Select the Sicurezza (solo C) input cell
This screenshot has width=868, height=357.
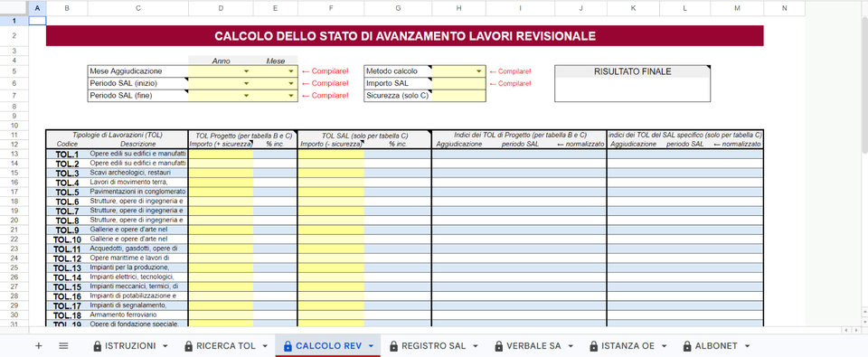coord(459,96)
